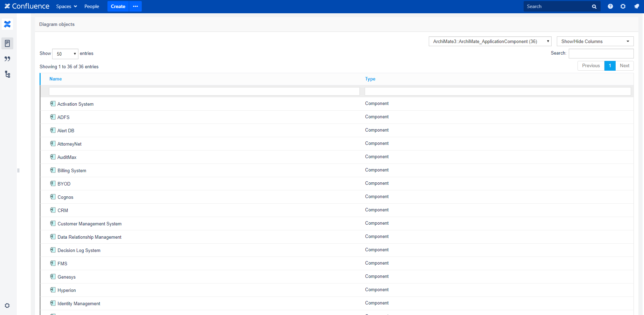
Task: Focus the table Search input field
Action: (x=601, y=54)
